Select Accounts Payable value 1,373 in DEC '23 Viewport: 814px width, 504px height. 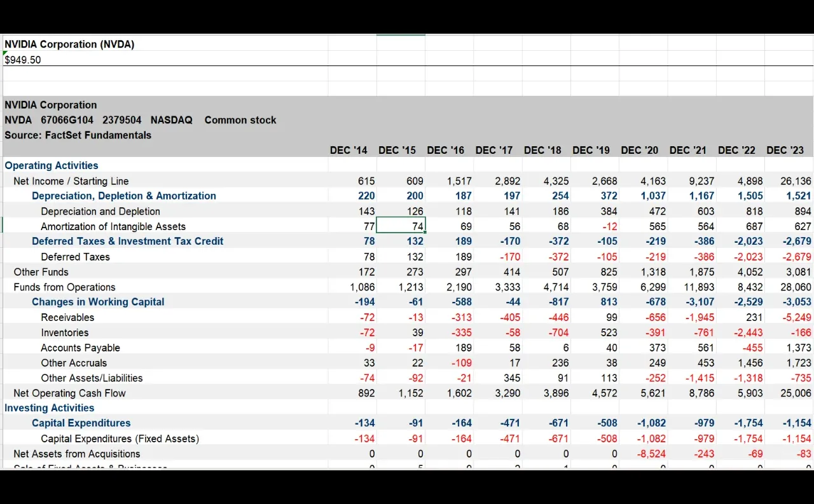pyautogui.click(x=799, y=348)
